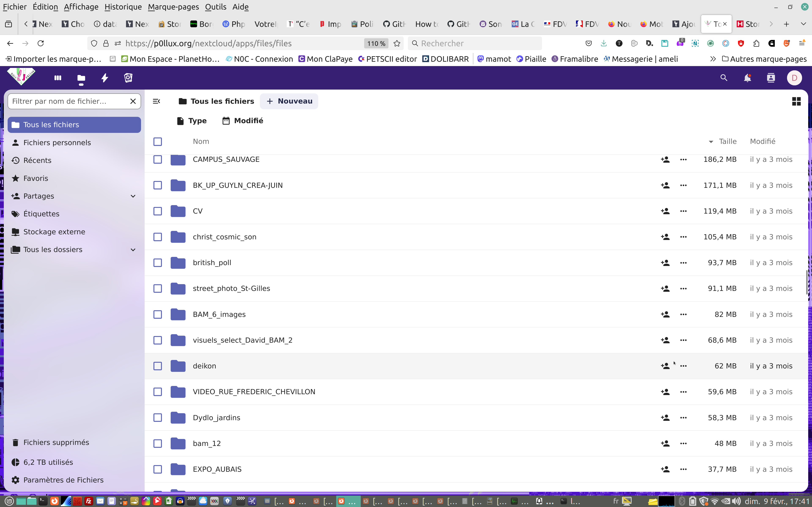Click the share icon for CV folder
The width and height of the screenshot is (812, 507).
click(665, 211)
